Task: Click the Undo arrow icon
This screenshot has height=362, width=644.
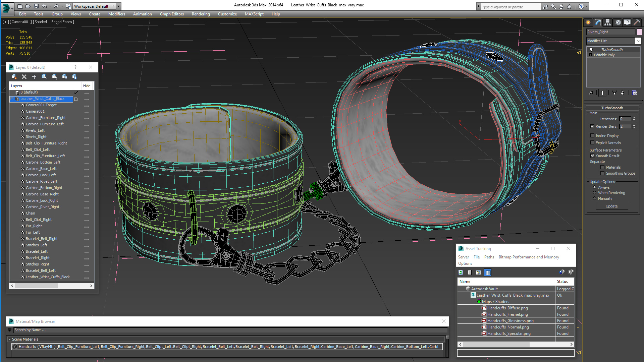Action: click(44, 6)
